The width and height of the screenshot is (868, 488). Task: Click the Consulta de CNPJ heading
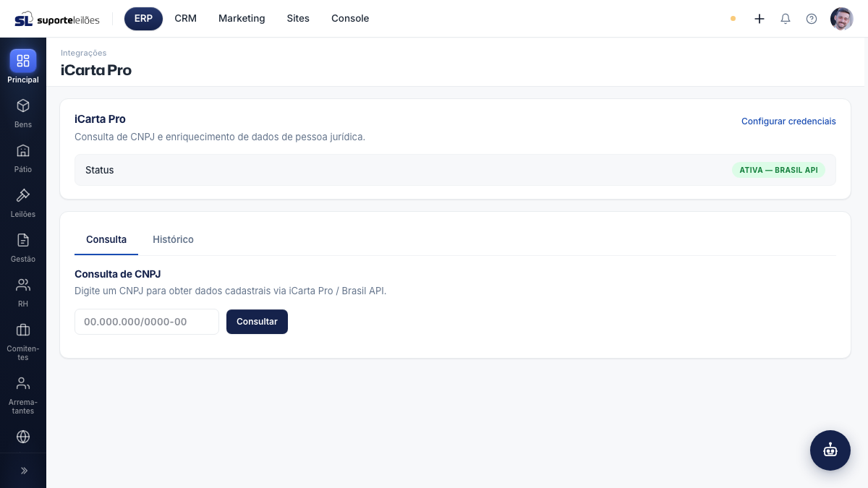(x=117, y=274)
